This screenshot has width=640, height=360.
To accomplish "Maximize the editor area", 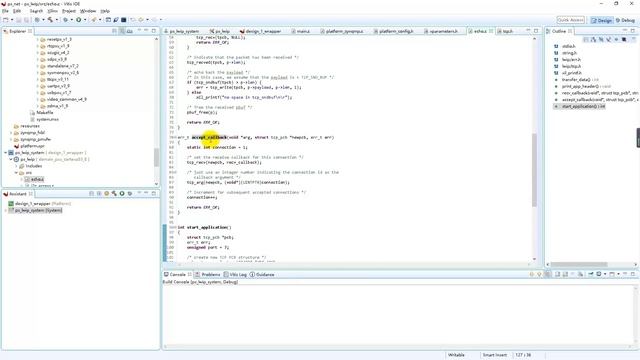I will (x=536, y=31).
